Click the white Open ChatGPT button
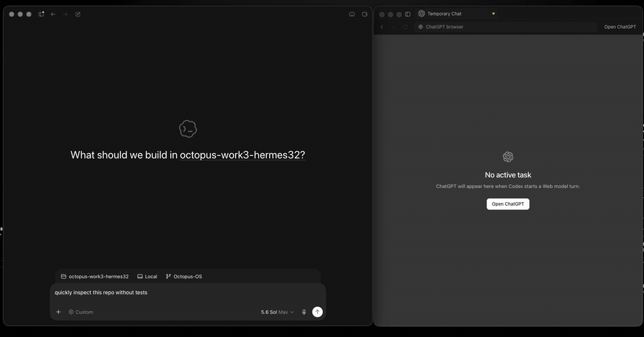This screenshot has height=337, width=644. [508, 204]
